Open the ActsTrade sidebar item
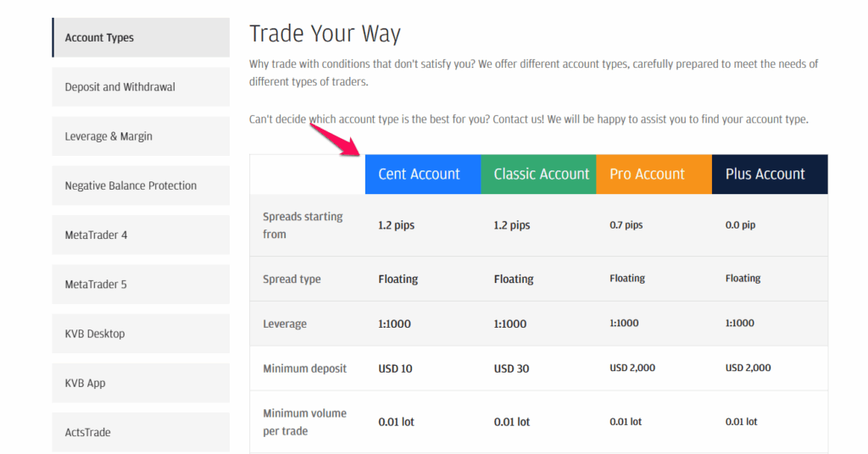This screenshot has height=454, width=868. tap(141, 433)
